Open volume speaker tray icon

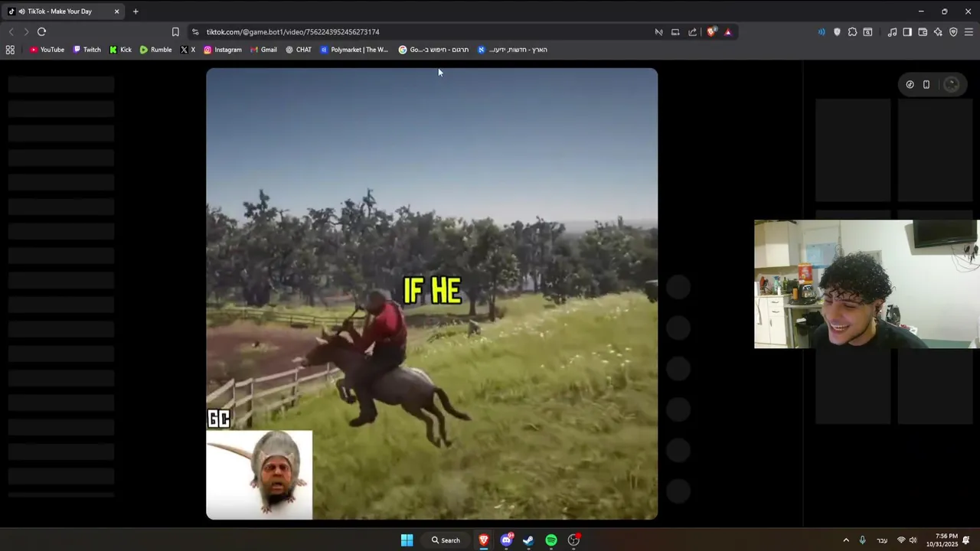(913, 540)
